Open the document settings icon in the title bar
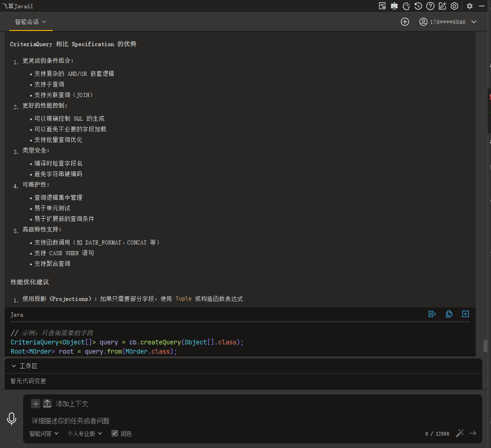 (382, 6)
